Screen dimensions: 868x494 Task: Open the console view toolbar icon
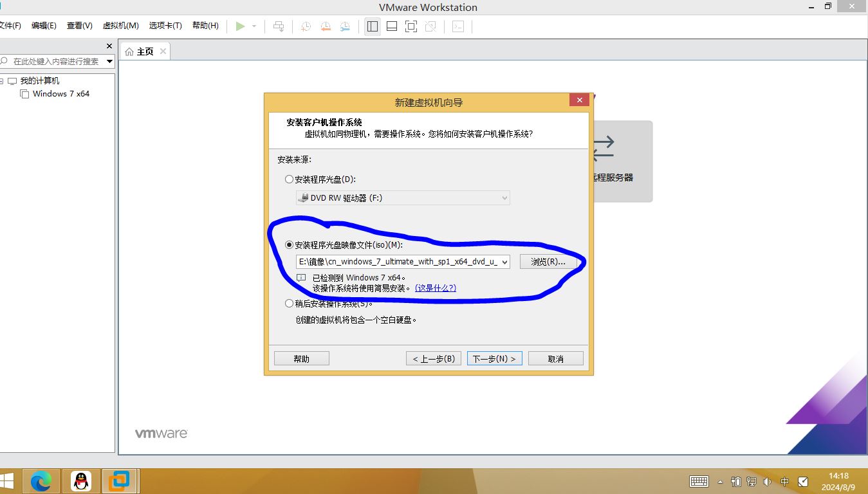457,26
